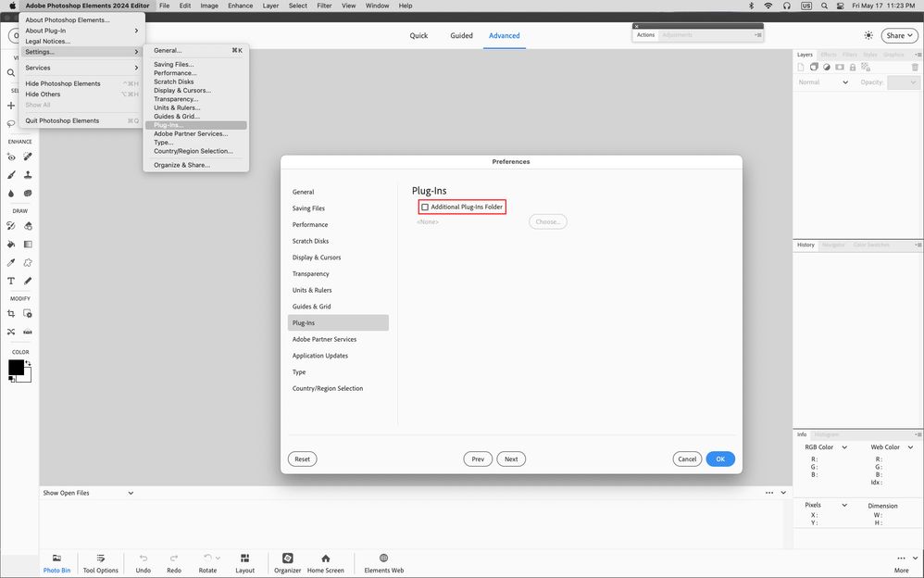Select the Sponge tool
This screenshot has height=578, width=924.
28,194
